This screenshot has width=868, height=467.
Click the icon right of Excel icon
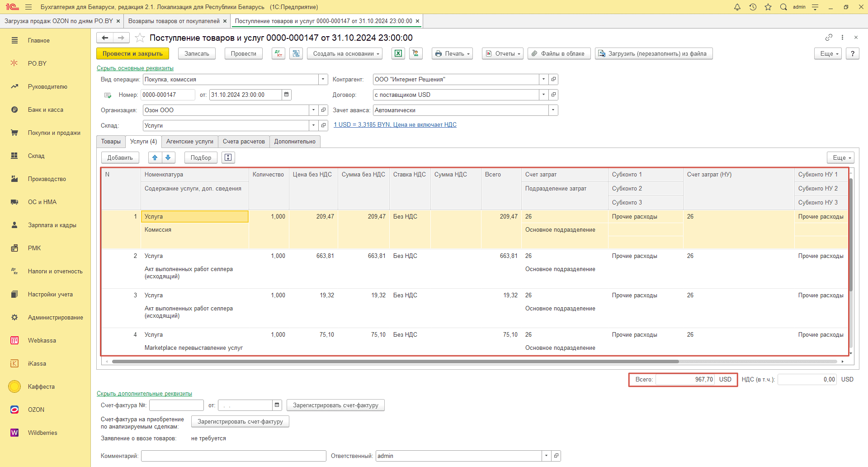pos(416,53)
